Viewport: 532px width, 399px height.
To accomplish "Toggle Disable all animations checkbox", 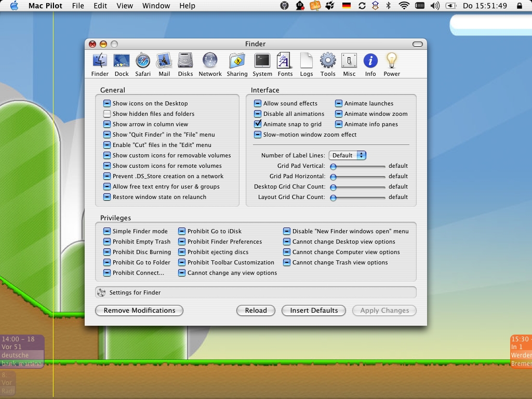I will click(258, 114).
